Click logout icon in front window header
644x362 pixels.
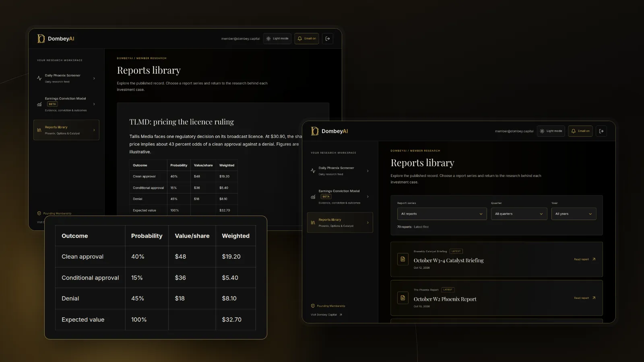click(601, 131)
